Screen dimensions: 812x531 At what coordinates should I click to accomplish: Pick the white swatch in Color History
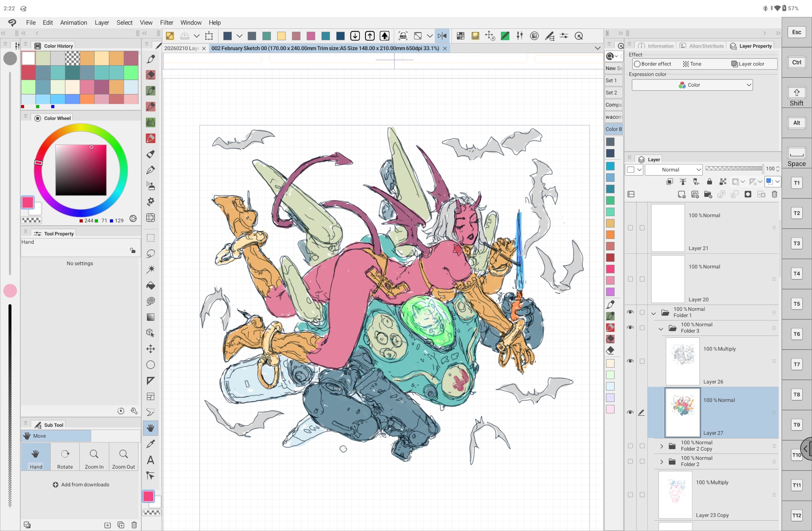28,58
